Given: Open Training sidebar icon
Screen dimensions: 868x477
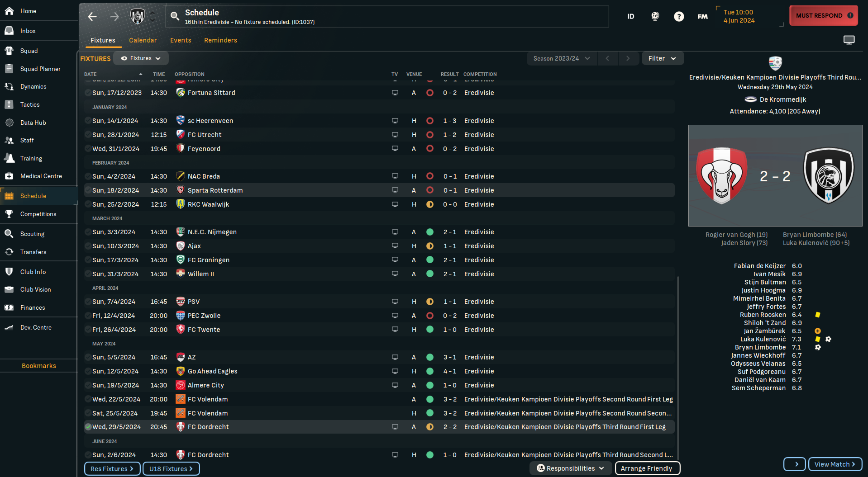Looking at the screenshot, I should pyautogui.click(x=9, y=158).
